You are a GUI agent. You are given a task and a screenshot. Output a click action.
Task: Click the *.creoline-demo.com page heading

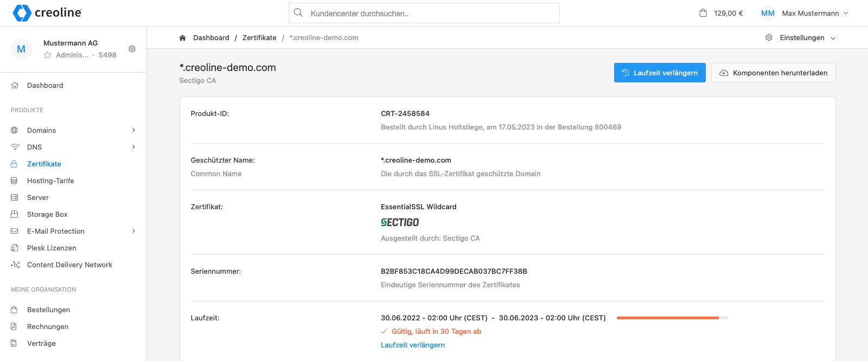coord(228,67)
